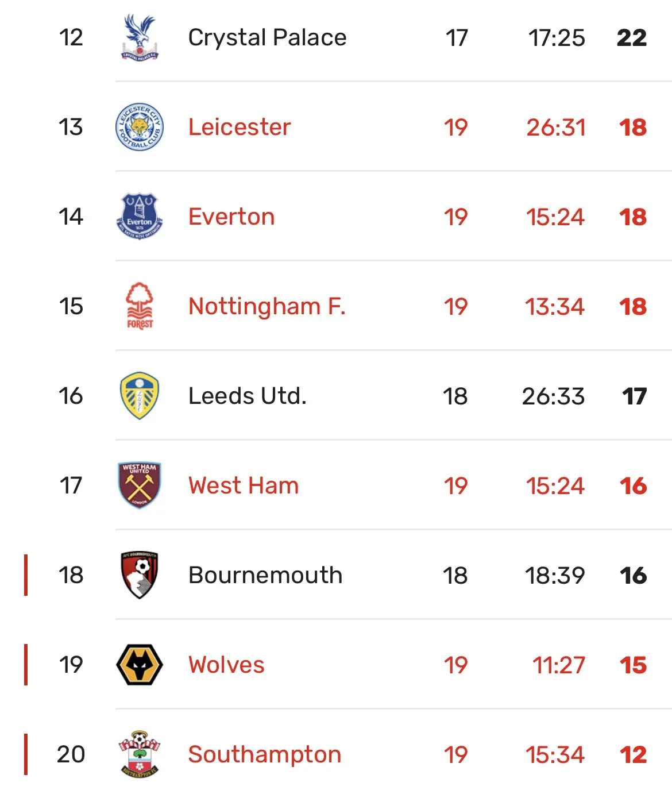Select the Everton club crest
Image resolution: width=672 pixels, height=794 pixels.
(x=140, y=217)
